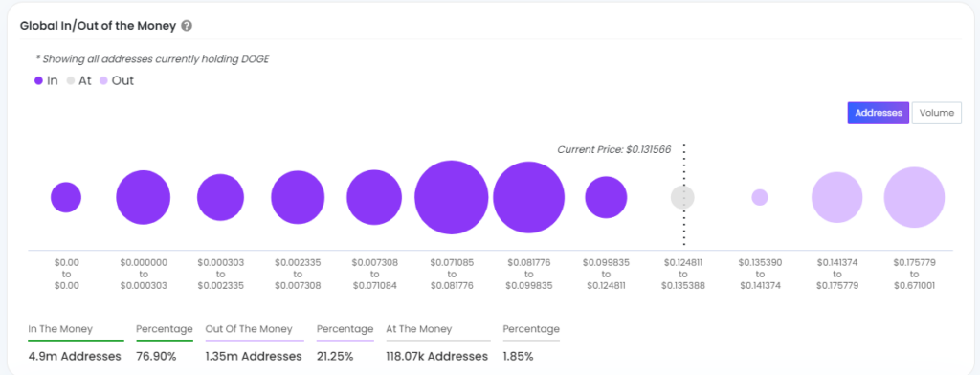Click the At The Money heading
980x375 pixels.
[419, 329]
